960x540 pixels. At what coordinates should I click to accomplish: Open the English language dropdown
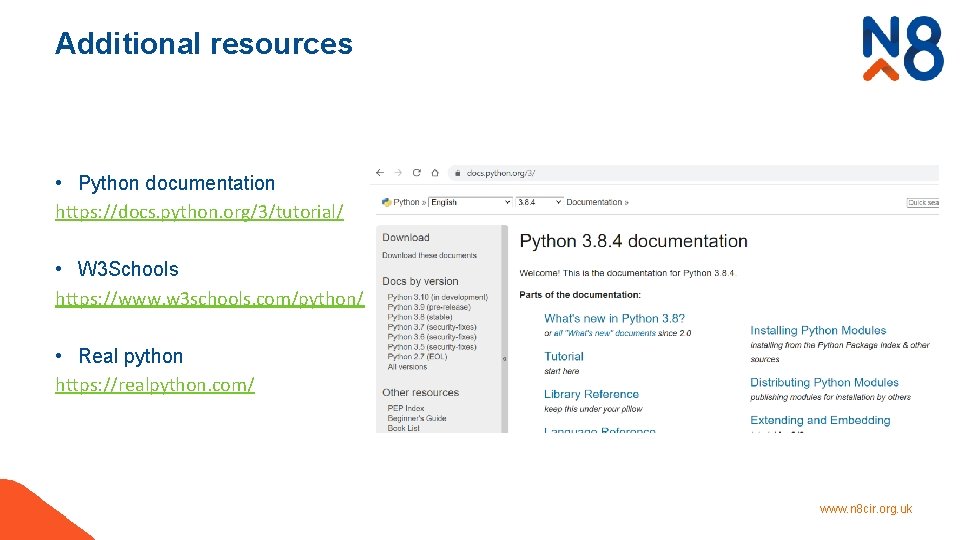470,202
